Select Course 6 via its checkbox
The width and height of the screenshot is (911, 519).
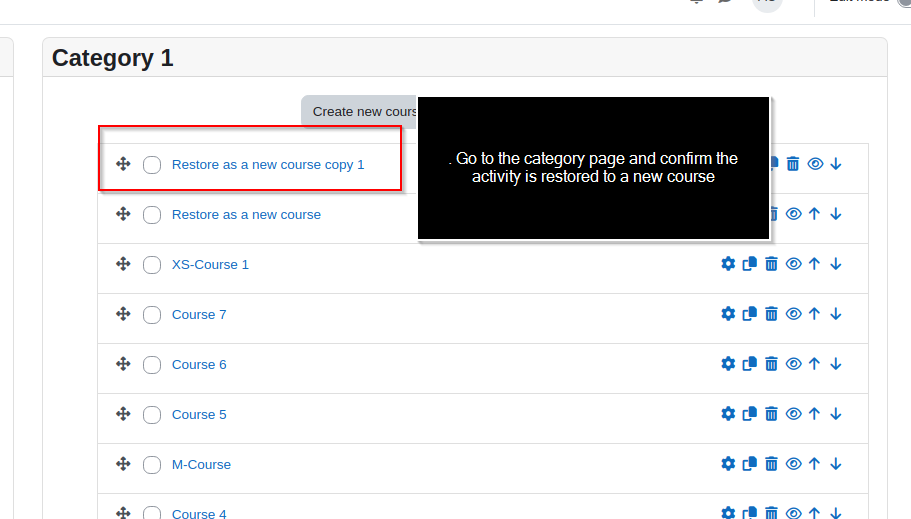click(152, 365)
